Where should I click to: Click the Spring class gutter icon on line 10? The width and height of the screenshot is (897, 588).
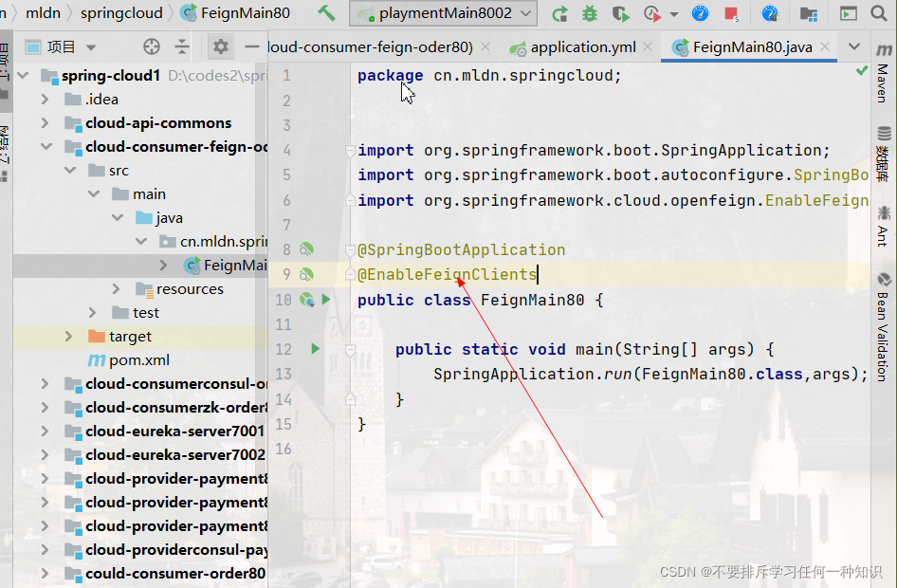307,299
